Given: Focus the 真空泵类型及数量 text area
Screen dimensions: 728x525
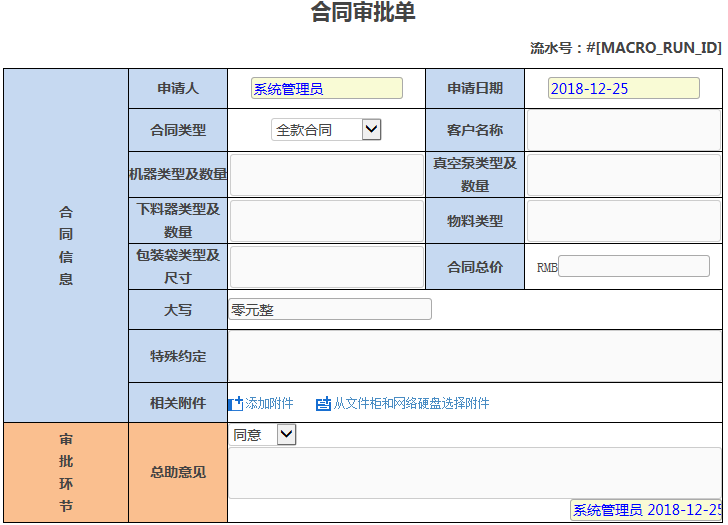Looking at the screenshot, I should pos(624,175).
